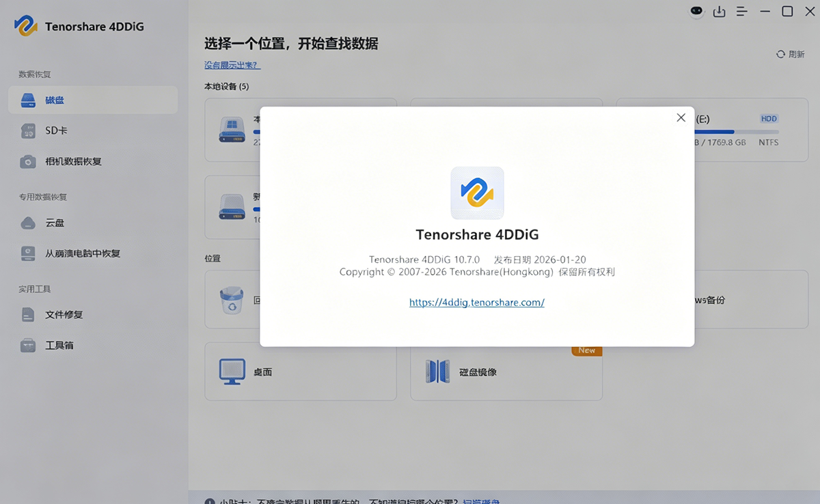Maximize the 4DDiG window

[787, 12]
